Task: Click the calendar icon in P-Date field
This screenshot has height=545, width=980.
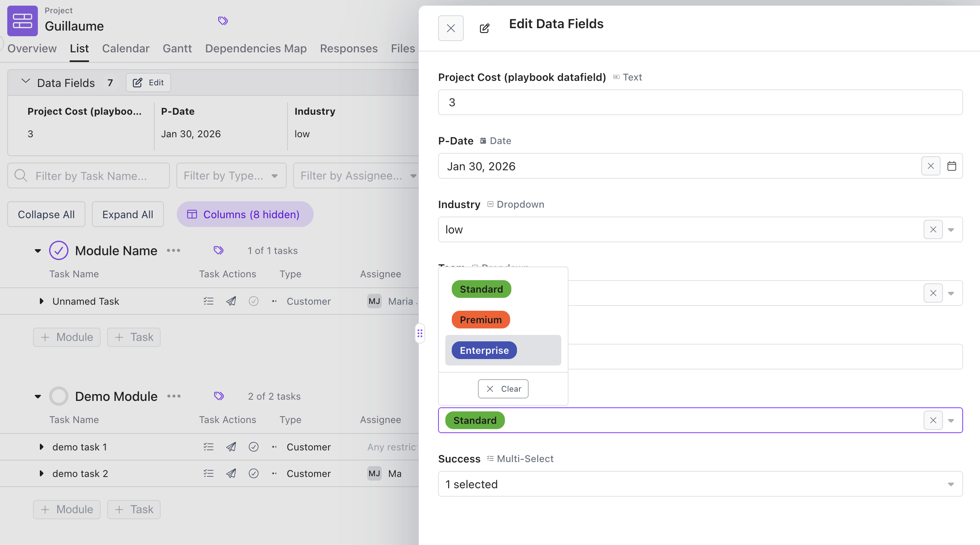Action: (x=951, y=166)
